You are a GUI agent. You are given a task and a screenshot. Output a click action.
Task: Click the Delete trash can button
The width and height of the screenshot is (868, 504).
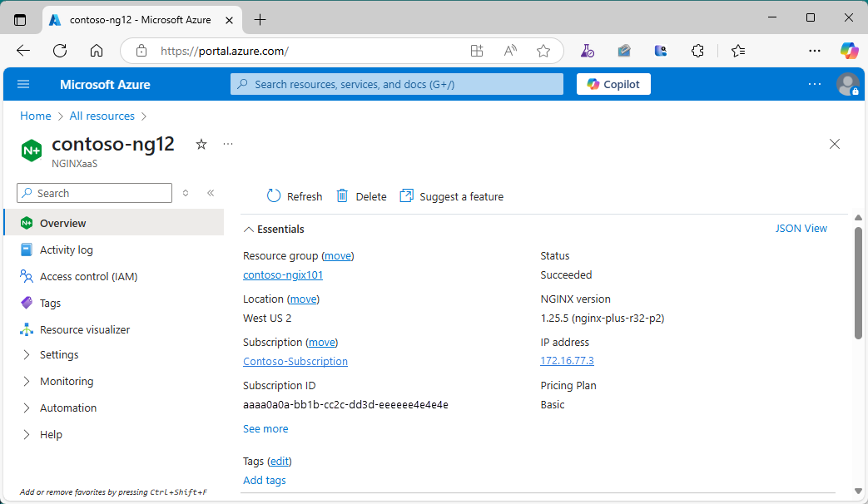click(x=361, y=196)
